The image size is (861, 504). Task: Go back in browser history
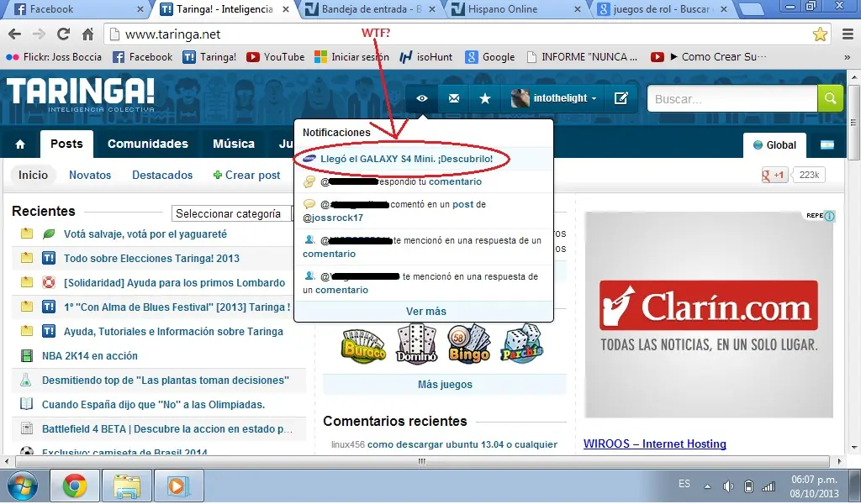pyautogui.click(x=15, y=34)
